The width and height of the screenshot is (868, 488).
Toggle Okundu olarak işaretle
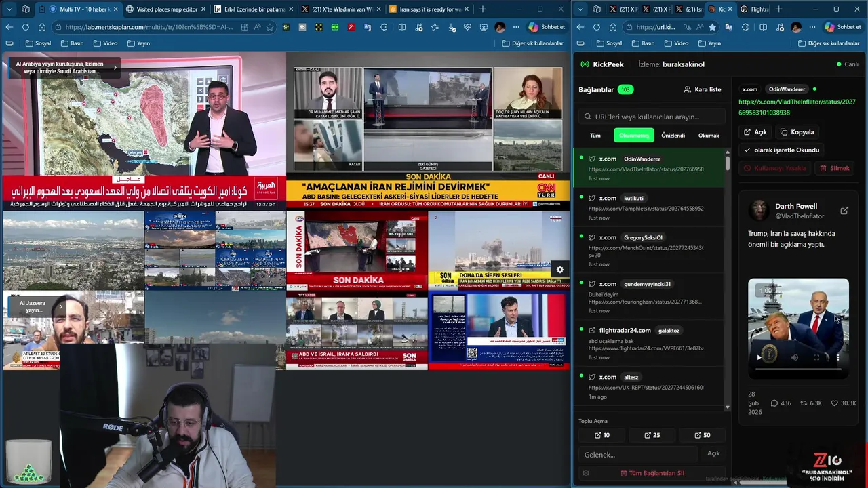781,150
